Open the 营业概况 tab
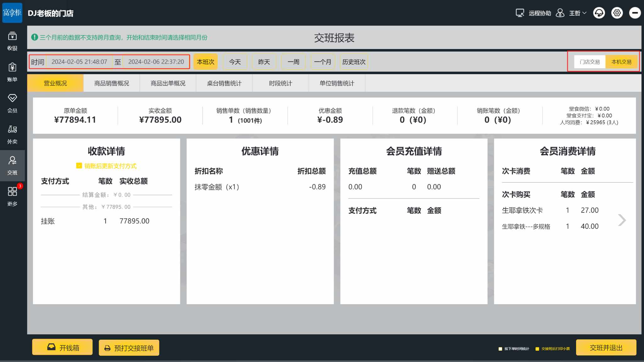The height and width of the screenshot is (362, 644). click(x=55, y=83)
